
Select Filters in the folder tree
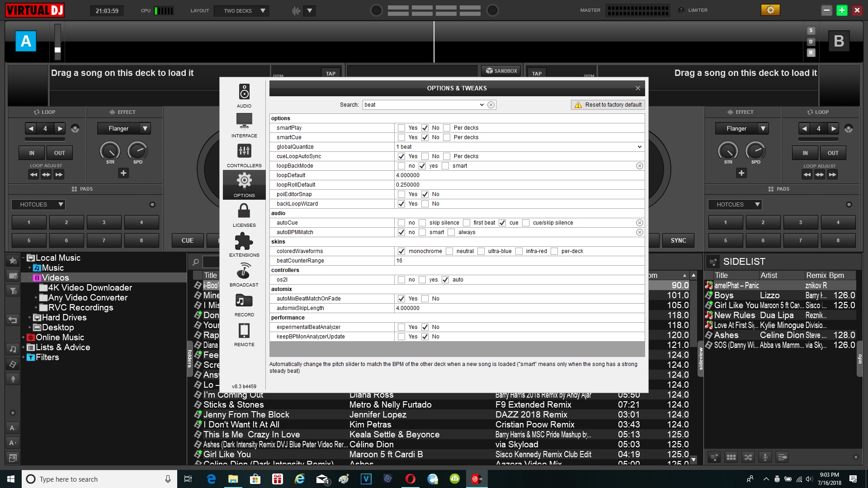pyautogui.click(x=47, y=357)
